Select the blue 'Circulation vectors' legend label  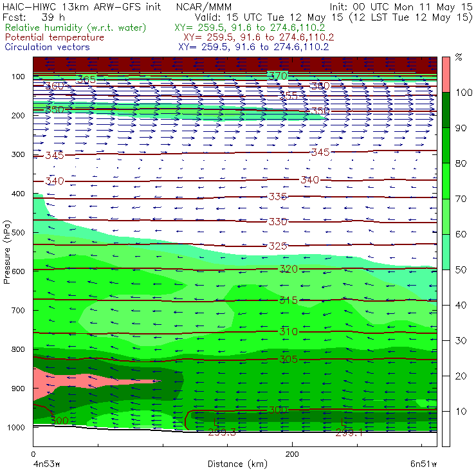pyautogui.click(x=48, y=47)
